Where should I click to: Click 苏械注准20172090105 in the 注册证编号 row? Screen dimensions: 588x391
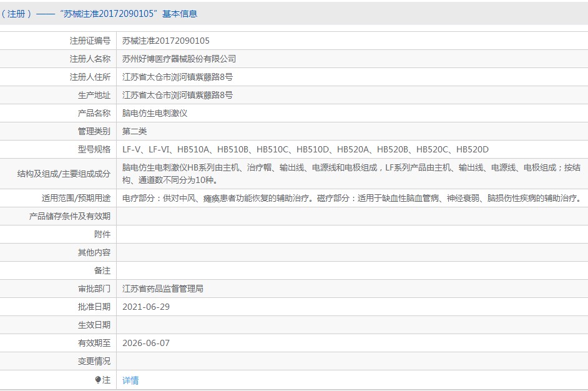click(x=166, y=41)
